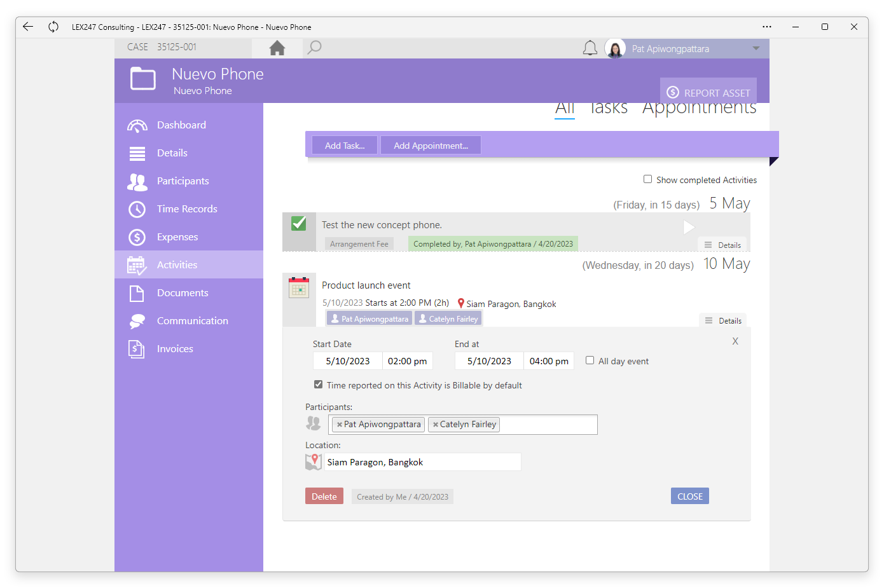Image resolution: width=884 pixels, height=588 pixels.
Task: Switch to the All tab
Action: (x=565, y=109)
